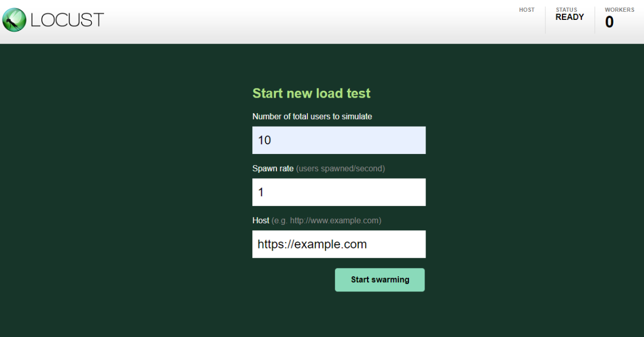Click the HOST header indicator

point(527,10)
